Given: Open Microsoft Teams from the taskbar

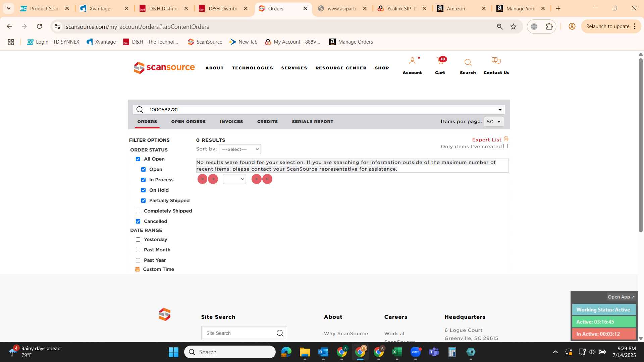Looking at the screenshot, I should pos(434,352).
